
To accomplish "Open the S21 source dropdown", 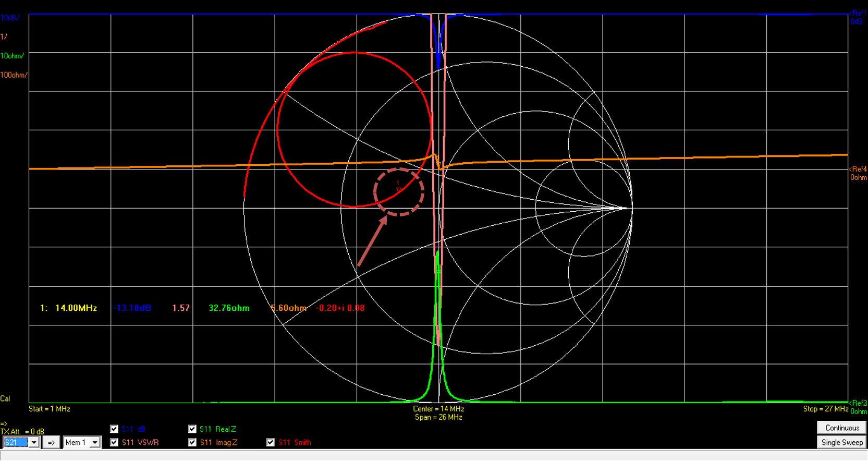I will [34, 442].
